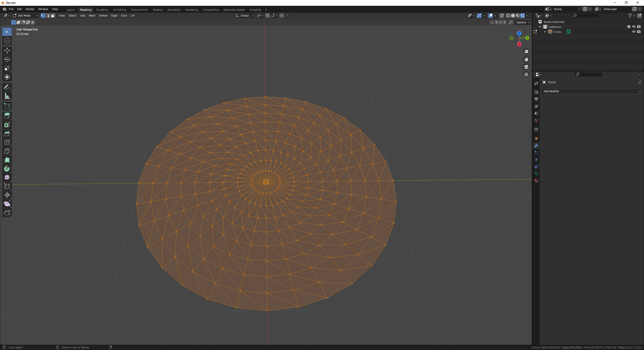Select the Shrink/Fatten tool
This screenshot has height=350, width=644.
tap(7, 195)
